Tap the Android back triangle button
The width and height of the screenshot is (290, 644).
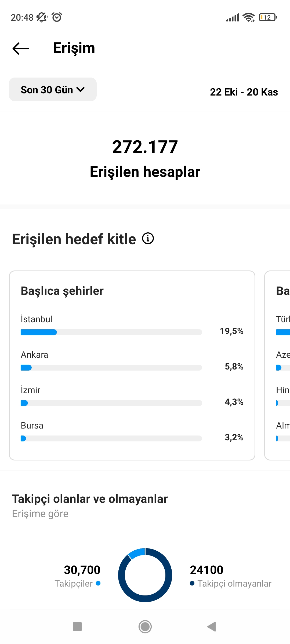click(212, 627)
